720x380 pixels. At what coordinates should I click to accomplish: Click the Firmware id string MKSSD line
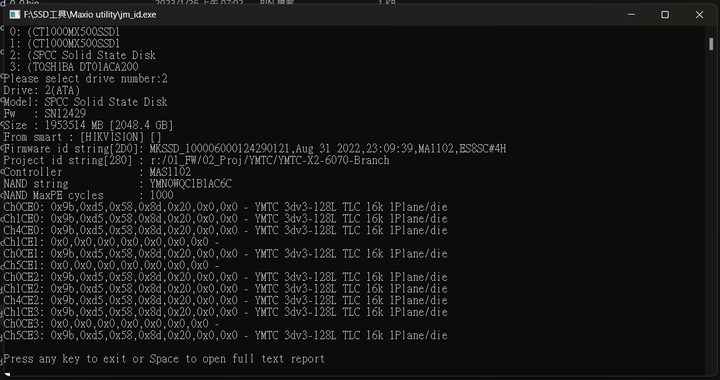coord(255,149)
